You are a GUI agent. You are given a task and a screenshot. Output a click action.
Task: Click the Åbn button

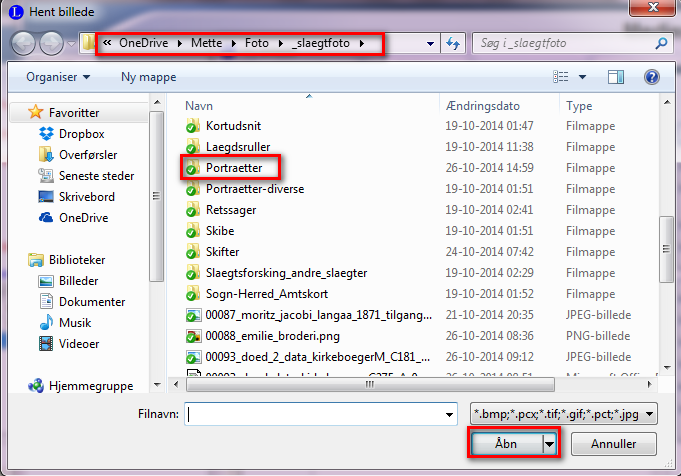click(x=505, y=443)
